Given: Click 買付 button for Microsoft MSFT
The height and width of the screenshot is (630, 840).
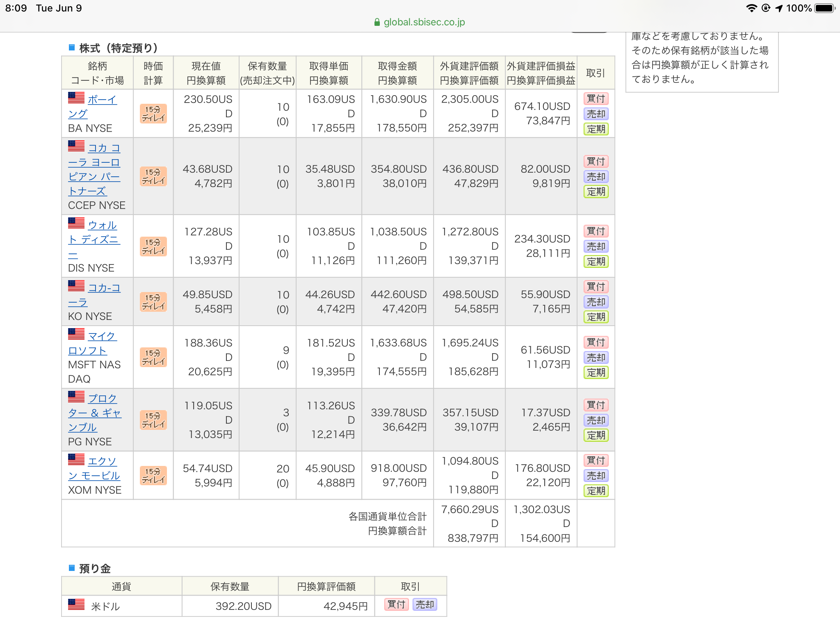Looking at the screenshot, I should (x=596, y=342).
